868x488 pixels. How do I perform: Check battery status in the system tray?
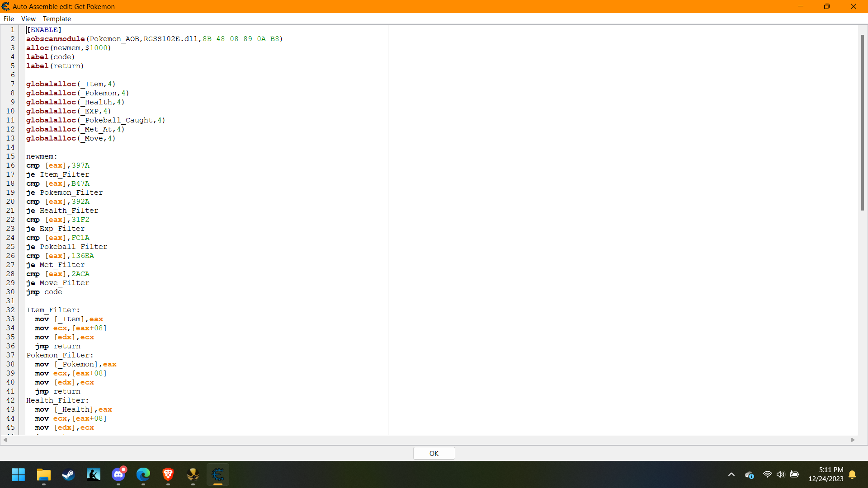point(795,475)
